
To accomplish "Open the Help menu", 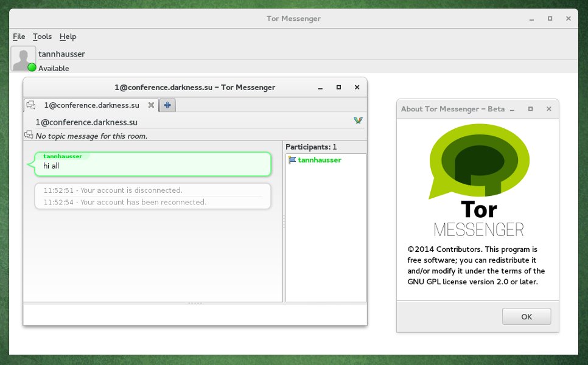I will tap(68, 36).
